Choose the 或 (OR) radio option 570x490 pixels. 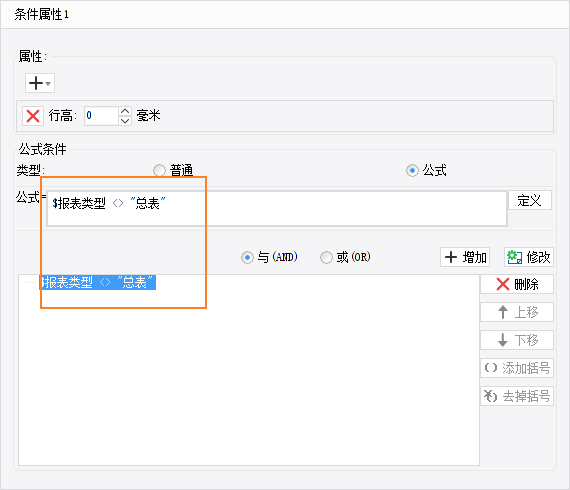click(x=326, y=257)
